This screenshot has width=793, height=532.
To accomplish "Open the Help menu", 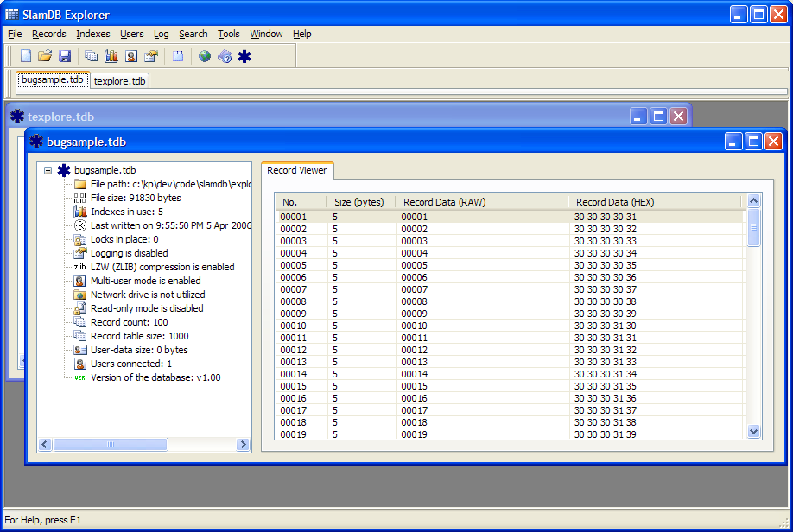I will click(x=302, y=34).
